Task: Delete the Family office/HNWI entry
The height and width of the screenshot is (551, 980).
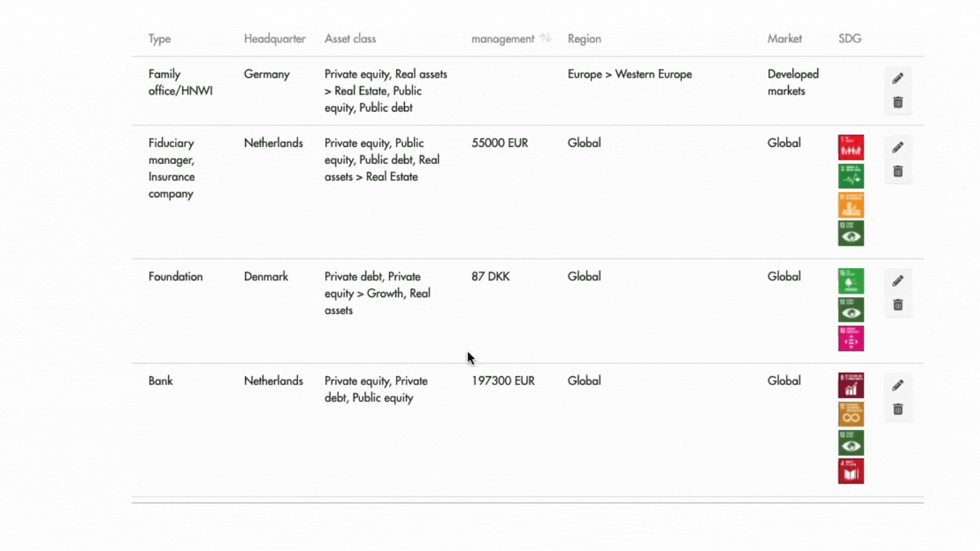Action: coord(898,101)
